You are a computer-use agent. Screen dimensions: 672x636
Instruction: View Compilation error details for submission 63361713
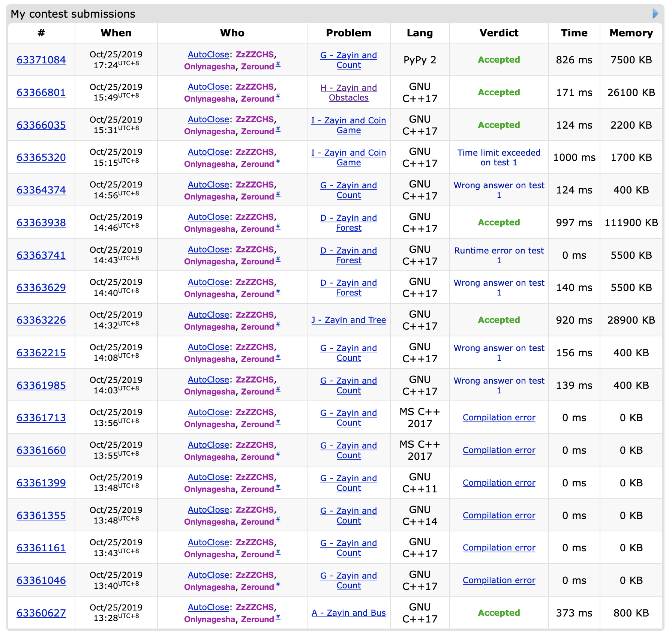point(499,417)
